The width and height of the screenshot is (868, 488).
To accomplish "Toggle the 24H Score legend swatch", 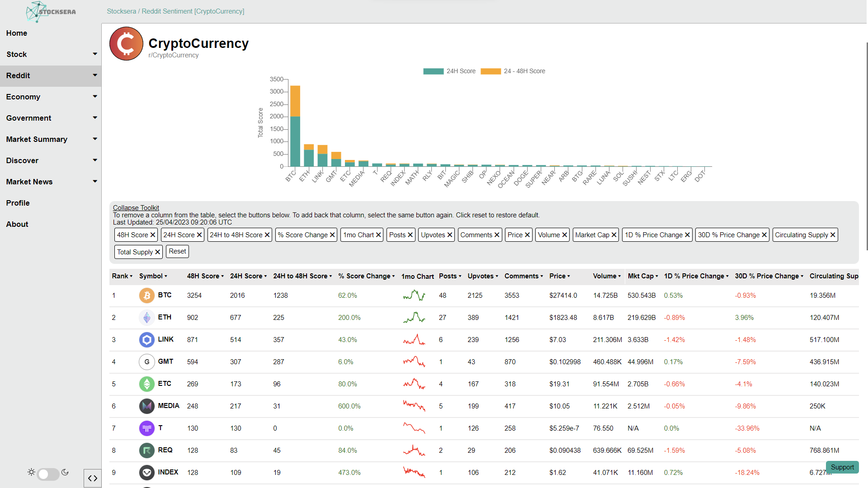I will [x=433, y=71].
